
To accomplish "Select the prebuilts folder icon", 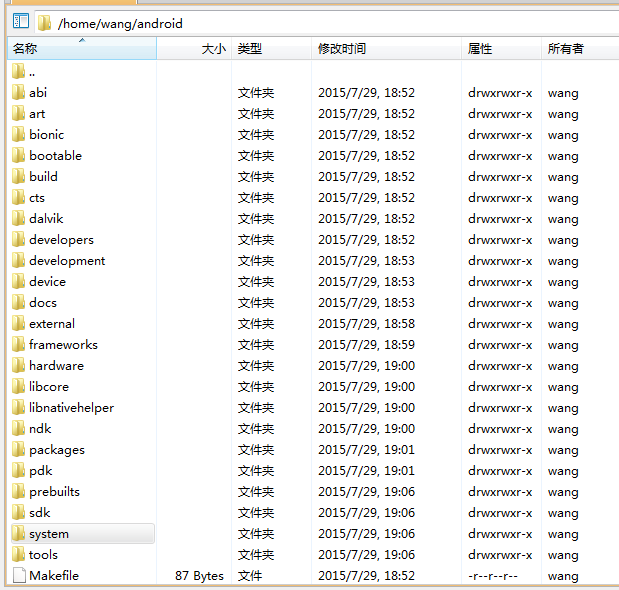I will pos(19,491).
